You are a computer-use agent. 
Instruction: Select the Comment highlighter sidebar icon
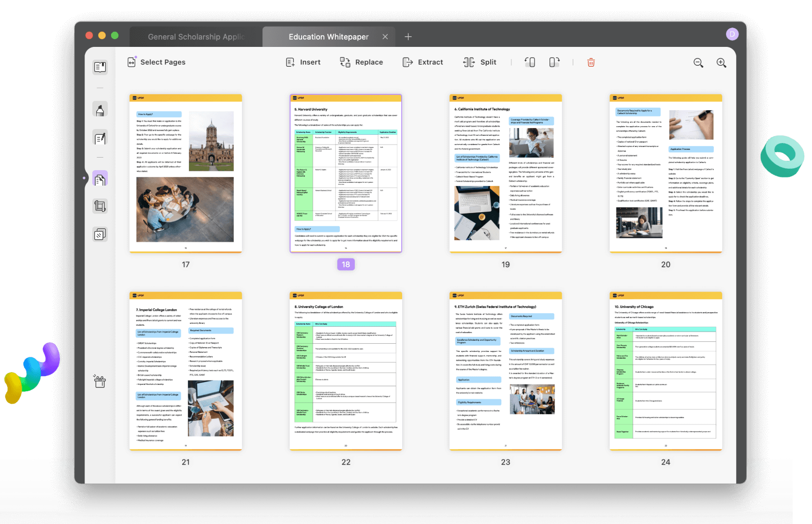pyautogui.click(x=100, y=110)
